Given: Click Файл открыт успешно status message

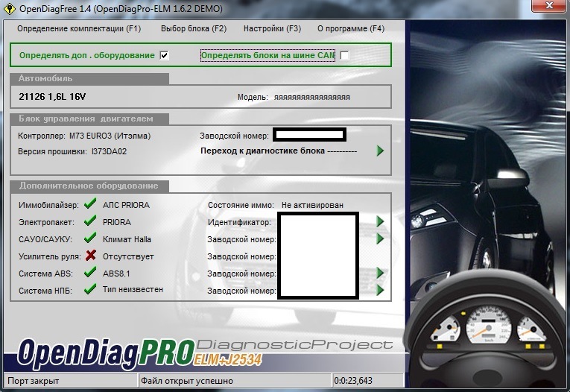Looking at the screenshot, I should (235, 381).
